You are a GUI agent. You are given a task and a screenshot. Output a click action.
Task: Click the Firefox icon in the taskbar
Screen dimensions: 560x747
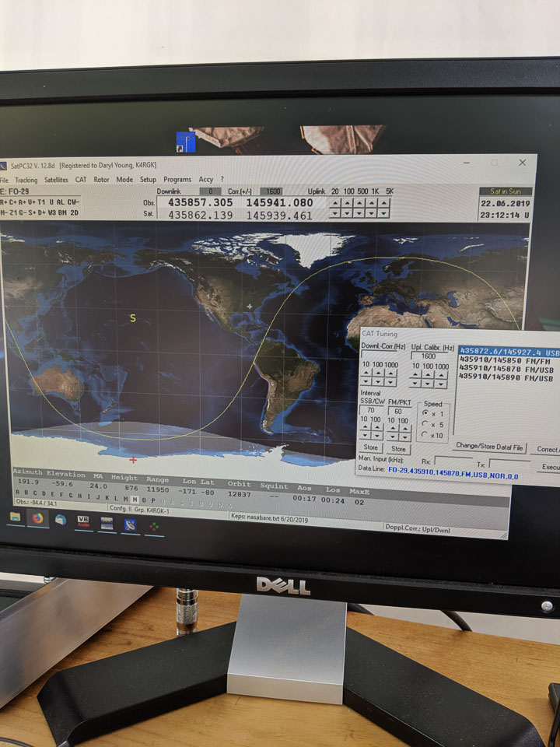[x=37, y=518]
